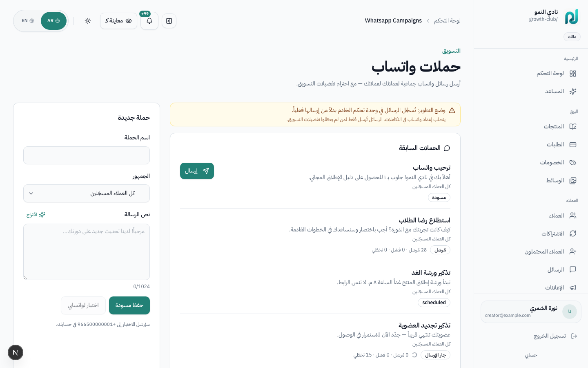Send the ترحيب واتساب campaign

pos(197,171)
